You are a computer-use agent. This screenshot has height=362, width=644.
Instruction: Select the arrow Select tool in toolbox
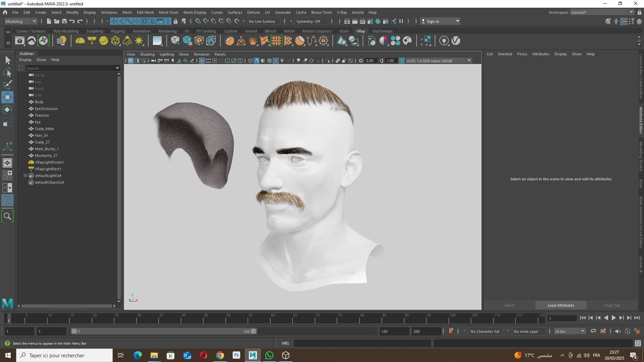point(7,60)
